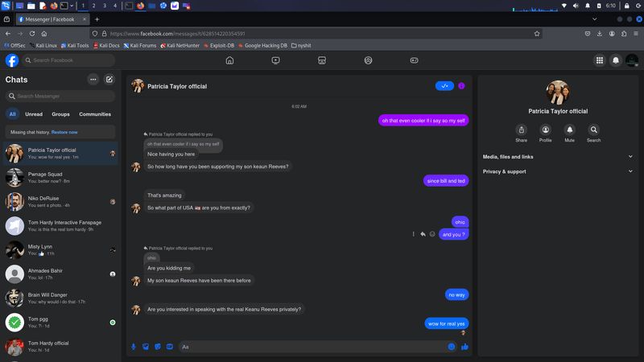Attach a file with the photo icon

146,347
